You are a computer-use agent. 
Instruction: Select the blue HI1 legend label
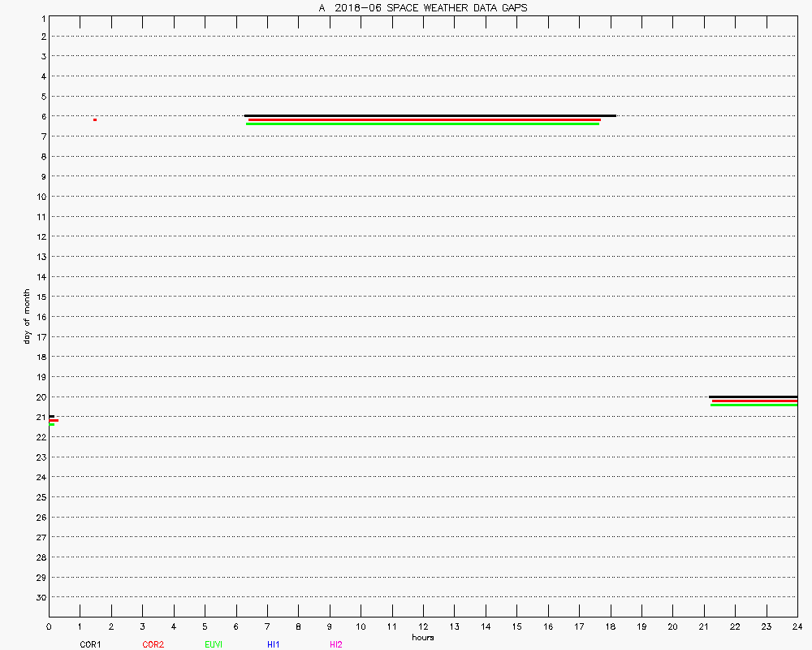tap(273, 644)
